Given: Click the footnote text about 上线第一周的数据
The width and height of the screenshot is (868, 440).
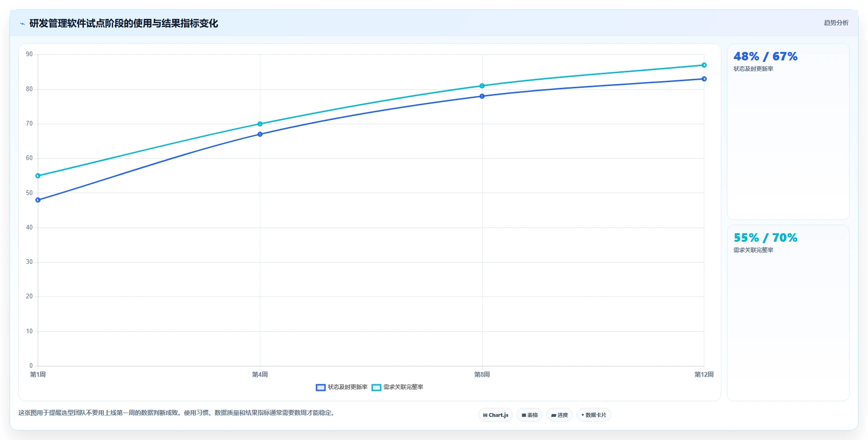Looking at the screenshot, I should point(177,413).
